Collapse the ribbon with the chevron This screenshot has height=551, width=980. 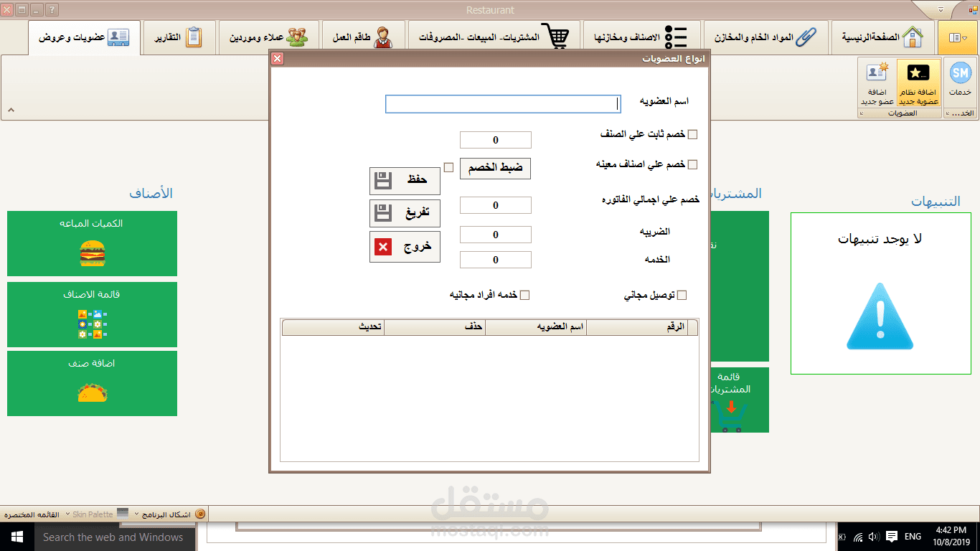point(11,110)
